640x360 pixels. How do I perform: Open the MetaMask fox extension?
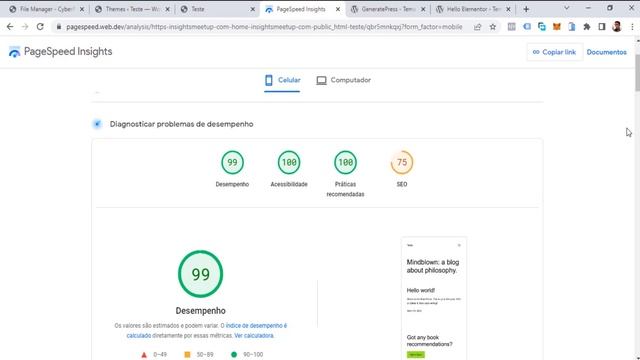(x=557, y=27)
